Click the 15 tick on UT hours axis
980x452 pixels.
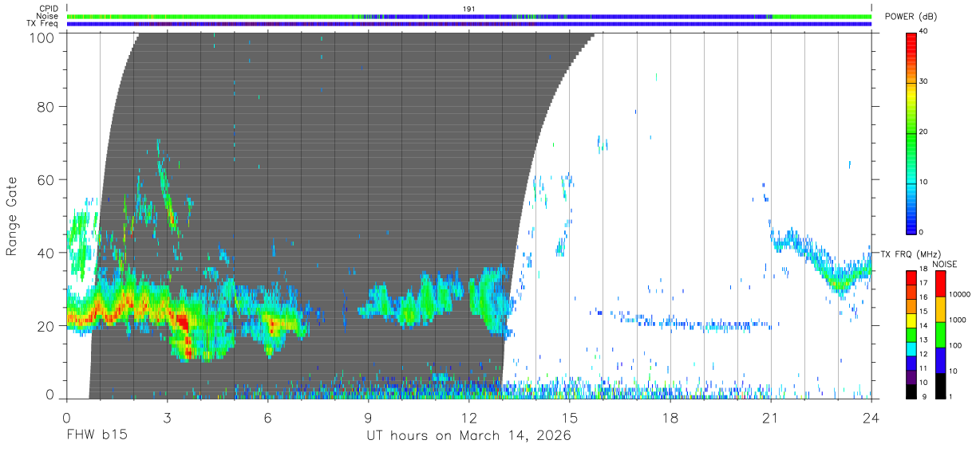coord(570,417)
